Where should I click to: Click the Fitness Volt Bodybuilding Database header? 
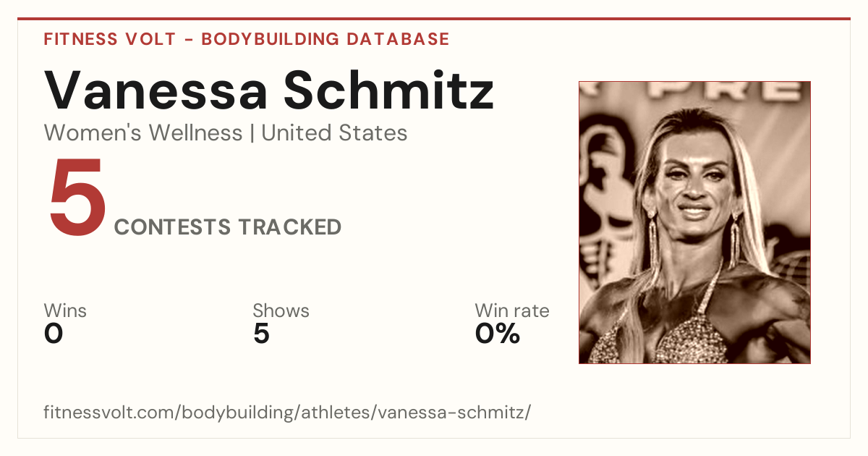click(x=247, y=39)
